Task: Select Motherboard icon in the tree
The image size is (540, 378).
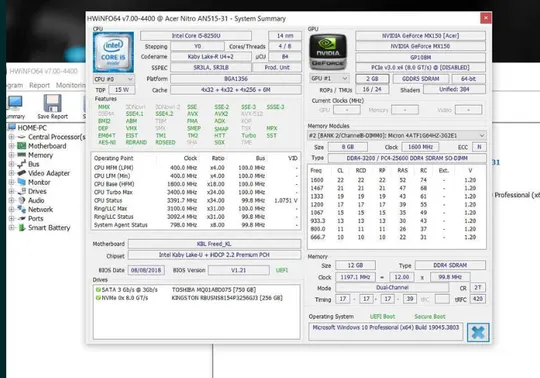Action: click(x=22, y=146)
